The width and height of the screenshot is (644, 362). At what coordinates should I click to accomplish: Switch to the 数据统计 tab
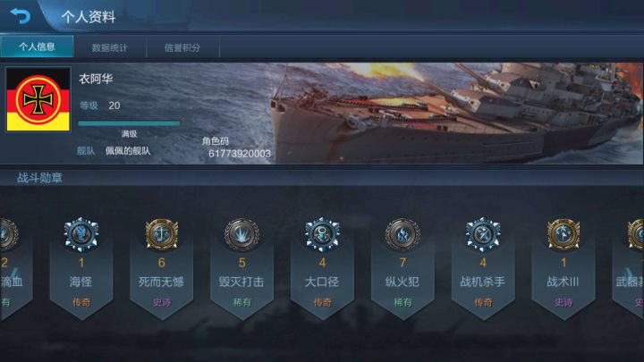click(x=110, y=47)
